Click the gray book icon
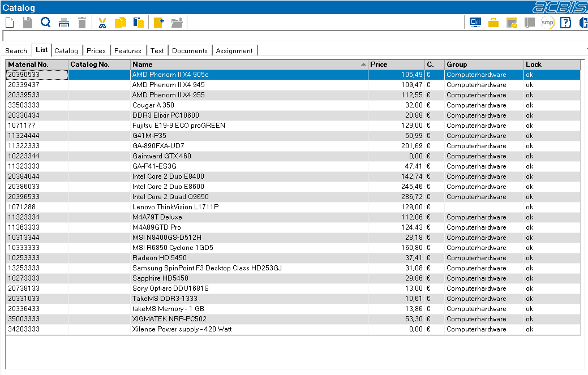 [530, 23]
